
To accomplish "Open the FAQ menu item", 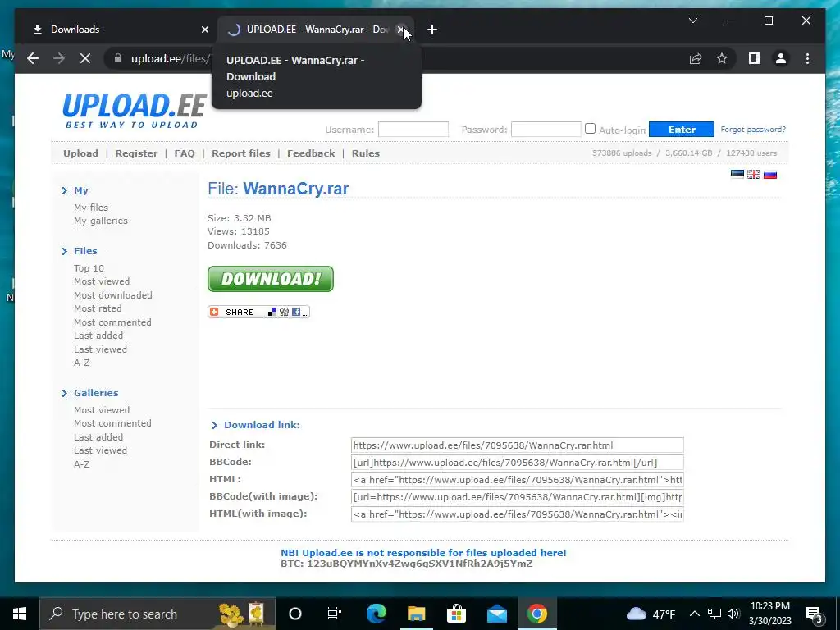I will click(x=185, y=153).
